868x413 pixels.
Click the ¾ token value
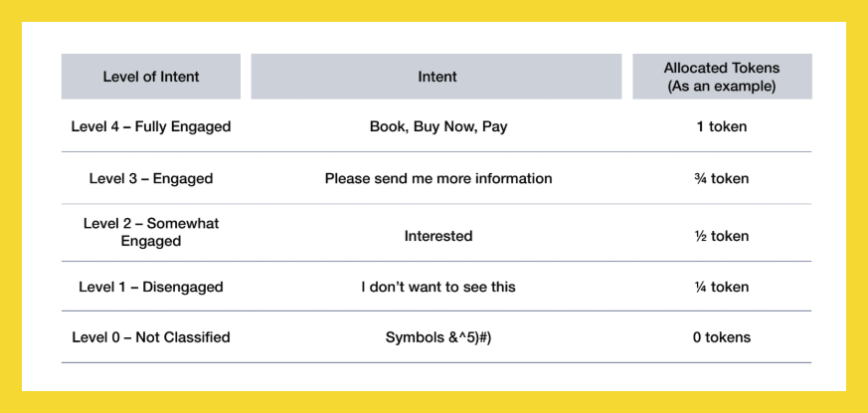(722, 179)
